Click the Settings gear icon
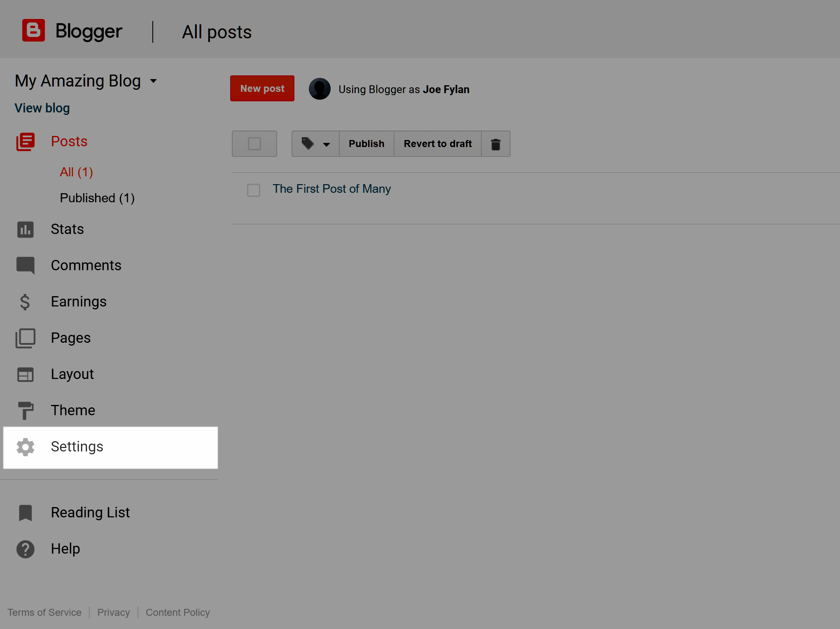This screenshot has height=629, width=840. [x=26, y=447]
